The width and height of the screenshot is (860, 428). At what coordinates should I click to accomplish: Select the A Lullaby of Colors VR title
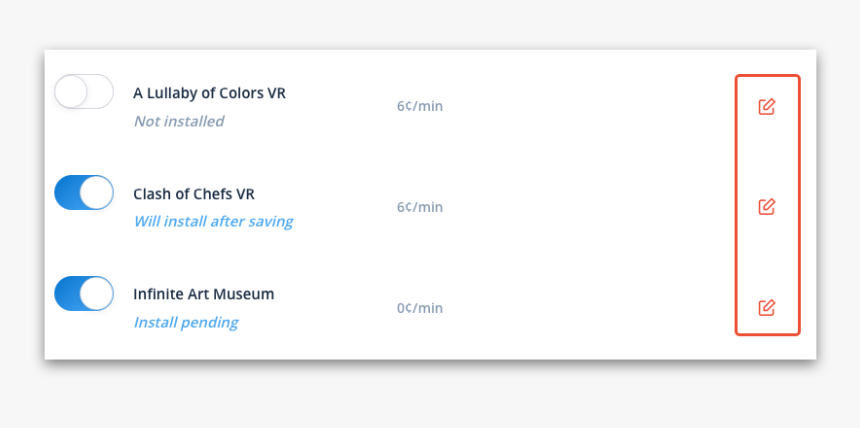[209, 93]
